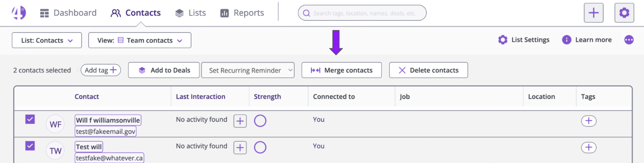
Task: Uncheck the Will f williamsonville contact checkbox
Action: (30, 119)
